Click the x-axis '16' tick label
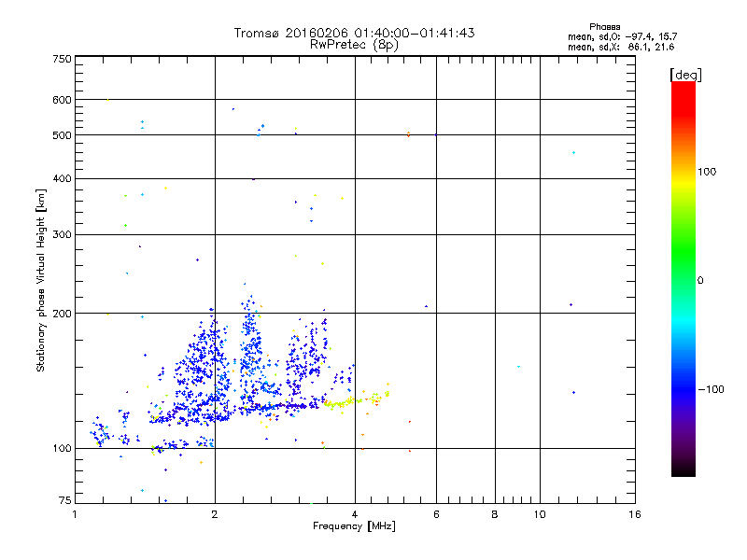Image resolution: width=747 pixels, height=560 pixels. (635, 514)
